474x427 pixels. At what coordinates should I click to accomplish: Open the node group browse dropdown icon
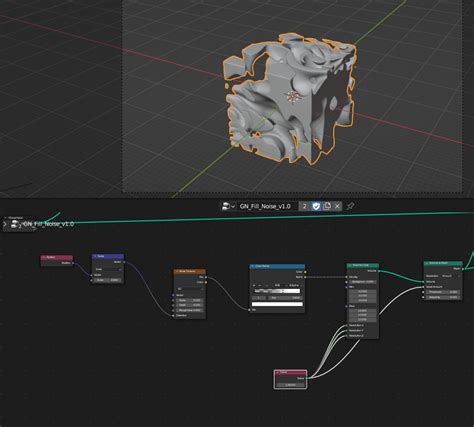tap(228, 206)
